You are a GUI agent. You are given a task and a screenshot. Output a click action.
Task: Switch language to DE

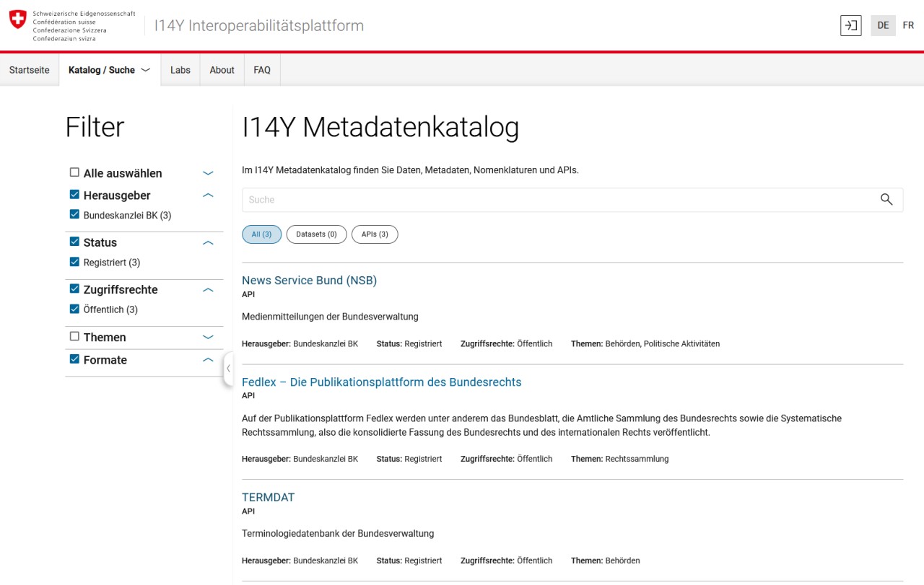coord(883,25)
